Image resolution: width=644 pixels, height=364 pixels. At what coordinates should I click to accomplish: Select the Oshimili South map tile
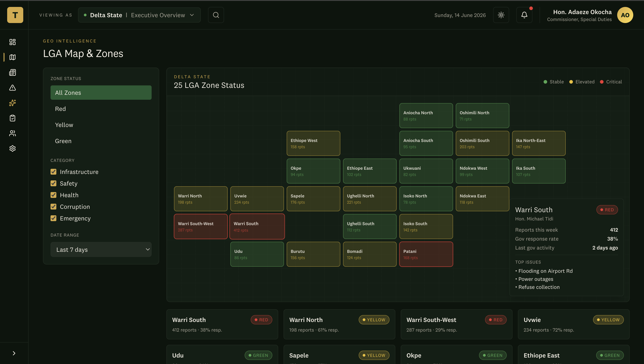click(x=482, y=143)
